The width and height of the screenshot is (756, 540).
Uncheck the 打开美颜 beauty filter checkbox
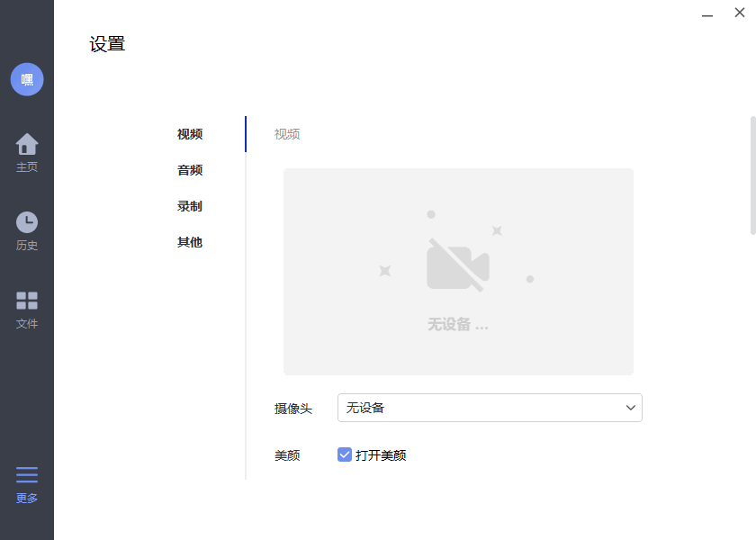pos(344,455)
